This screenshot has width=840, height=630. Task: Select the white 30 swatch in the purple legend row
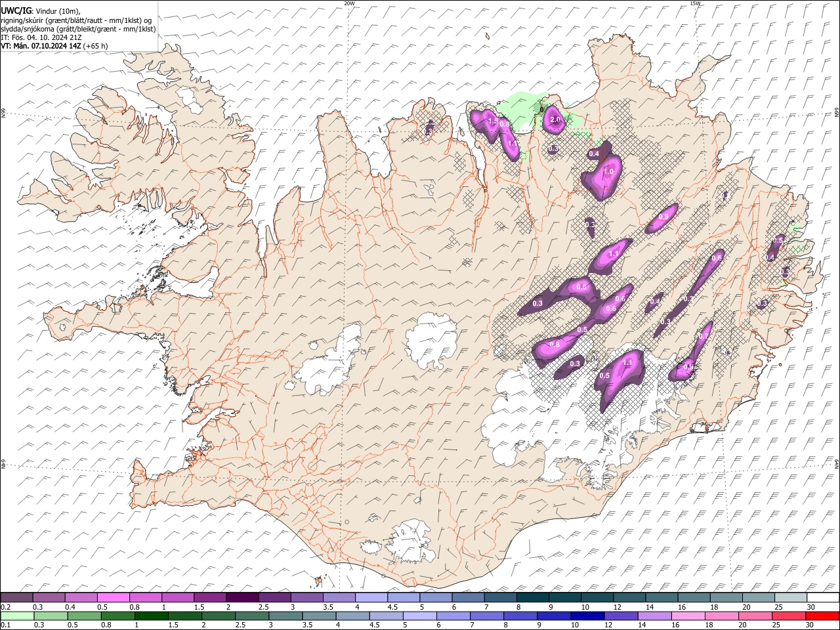pos(823,598)
